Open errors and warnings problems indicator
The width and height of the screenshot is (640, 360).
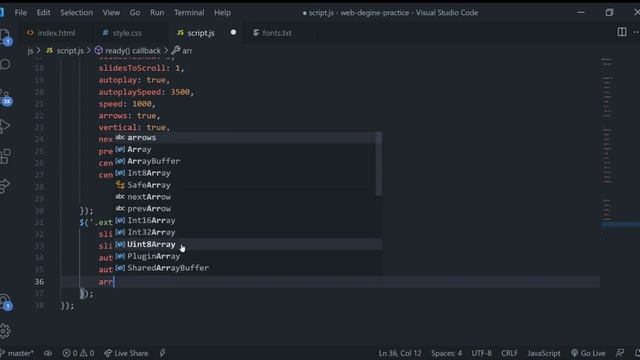tap(78, 353)
